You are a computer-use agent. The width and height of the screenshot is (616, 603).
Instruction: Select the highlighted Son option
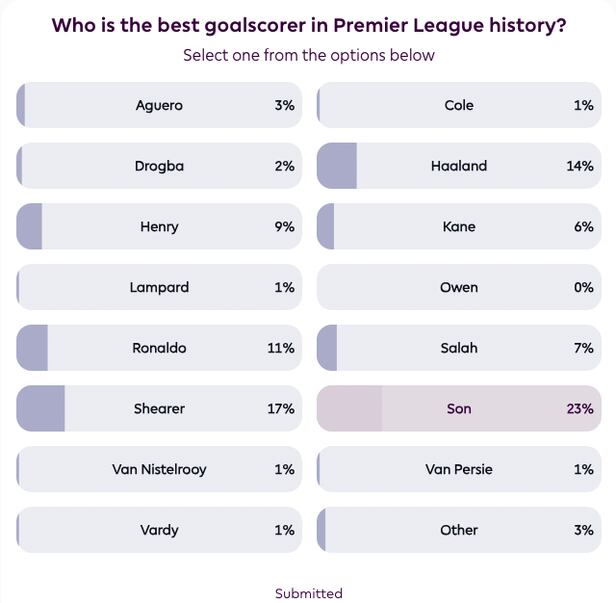click(459, 409)
